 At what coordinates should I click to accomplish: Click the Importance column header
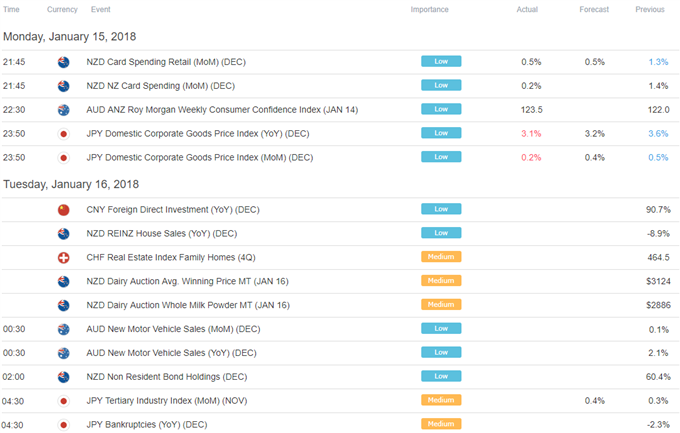click(429, 10)
